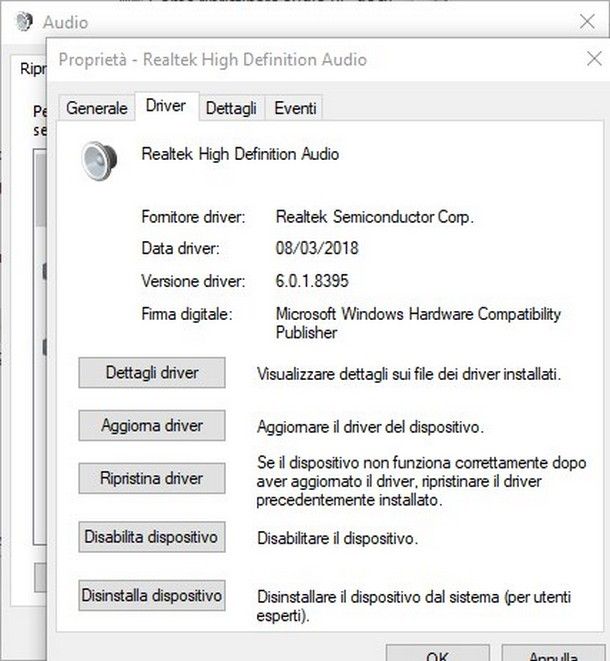Click the Visualizzare dettagli driver description
Image resolution: width=610 pixels, height=661 pixels.
pyautogui.click(x=409, y=374)
